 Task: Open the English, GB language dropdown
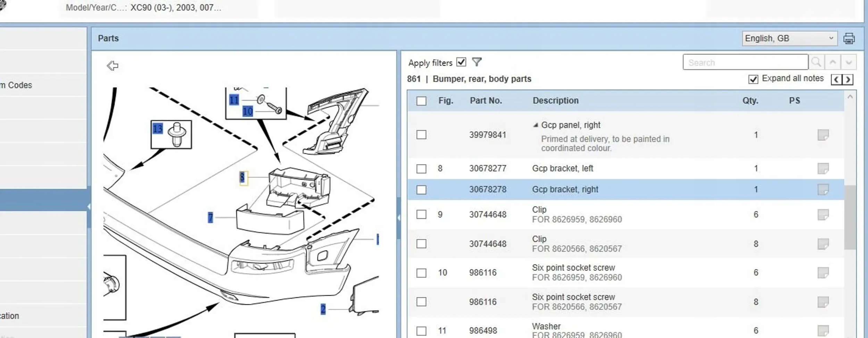coord(790,38)
